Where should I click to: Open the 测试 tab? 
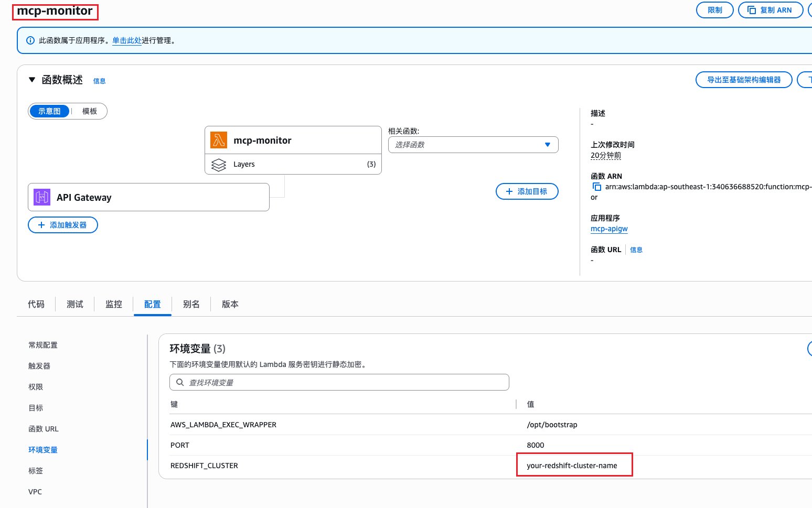(75, 304)
